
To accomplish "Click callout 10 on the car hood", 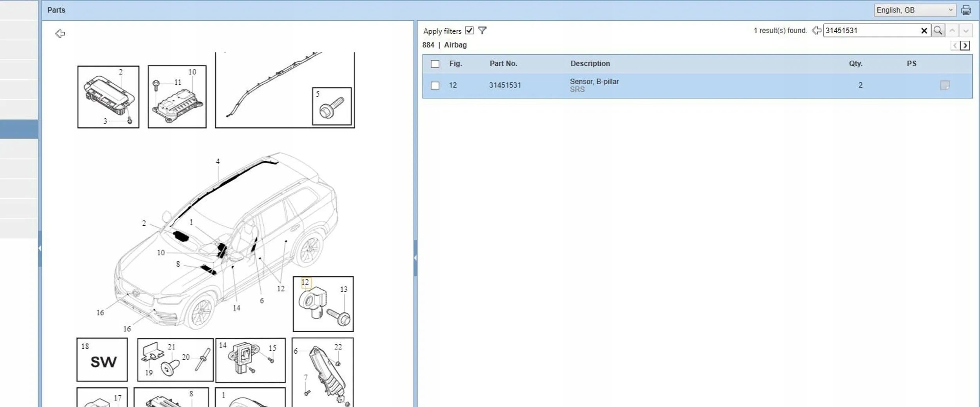I will coord(161,253).
